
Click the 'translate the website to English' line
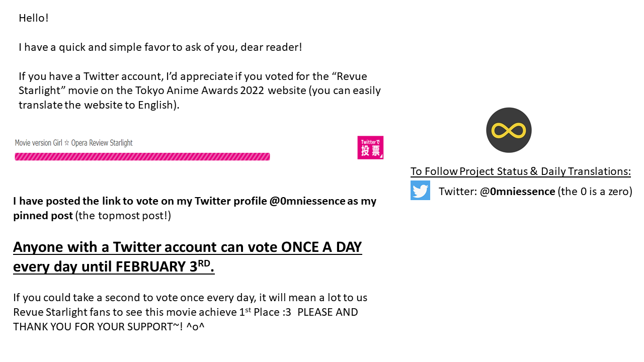point(99,106)
